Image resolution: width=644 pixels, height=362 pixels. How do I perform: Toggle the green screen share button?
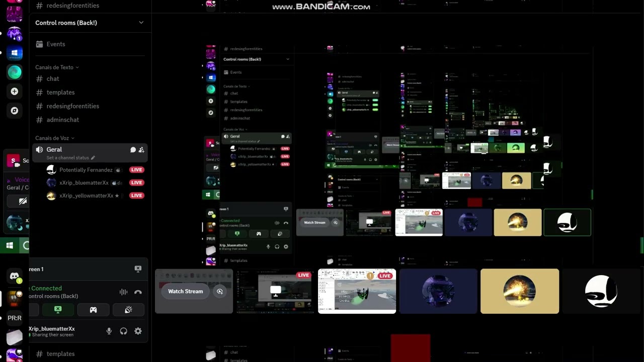58,310
